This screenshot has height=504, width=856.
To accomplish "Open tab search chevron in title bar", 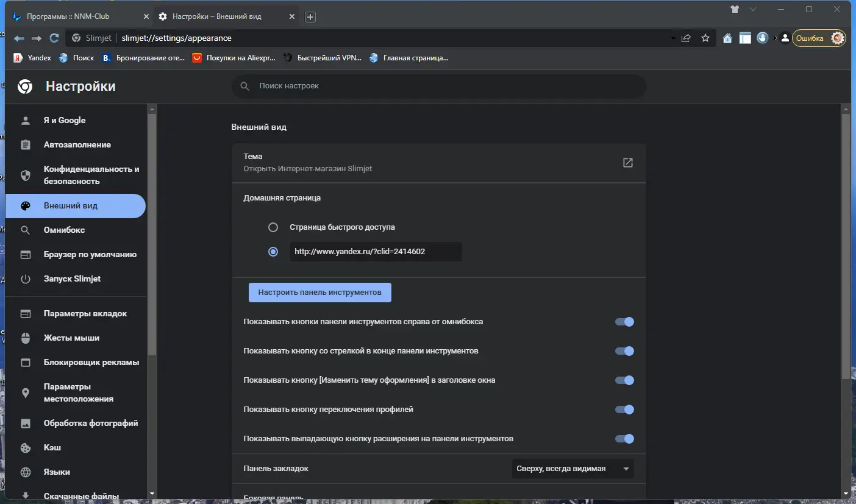I will click(x=753, y=9).
